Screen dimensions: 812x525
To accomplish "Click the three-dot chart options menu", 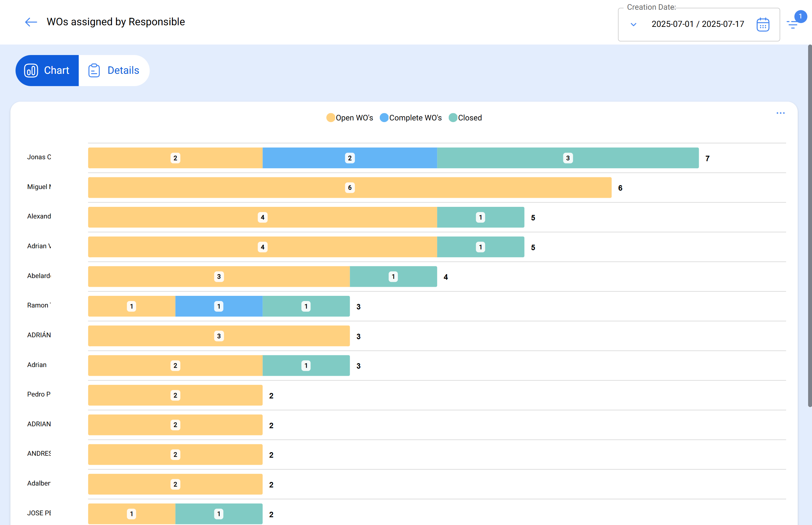I will click(780, 113).
